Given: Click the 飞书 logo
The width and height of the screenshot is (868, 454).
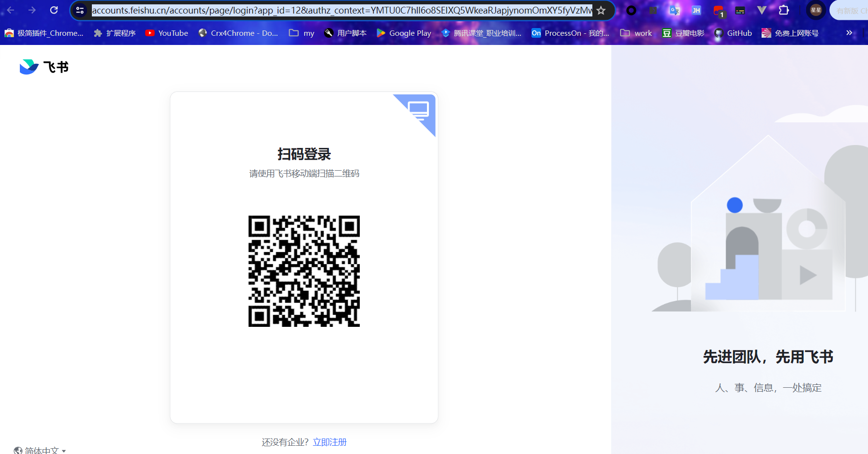Looking at the screenshot, I should coord(44,67).
